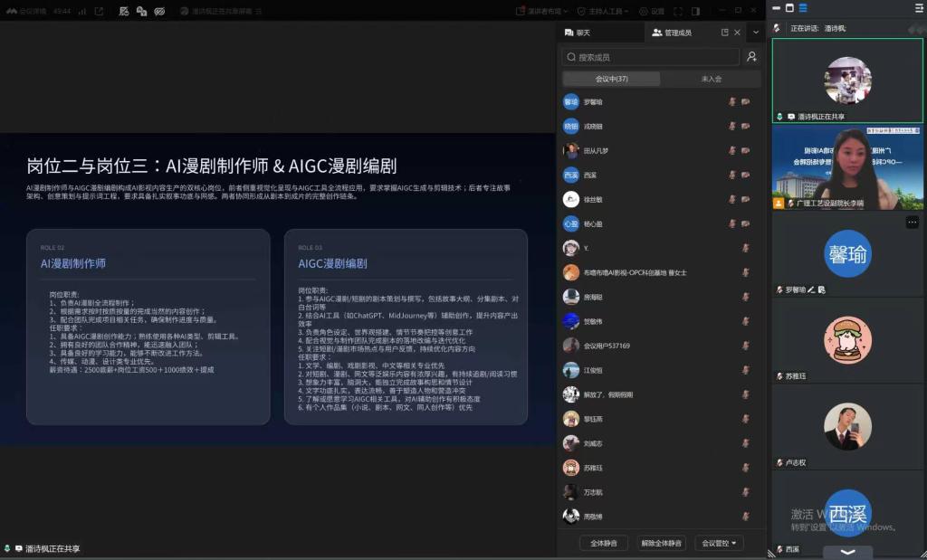Toggle 杨心盈's camera icon
The height and width of the screenshot is (560, 927).
point(746,223)
